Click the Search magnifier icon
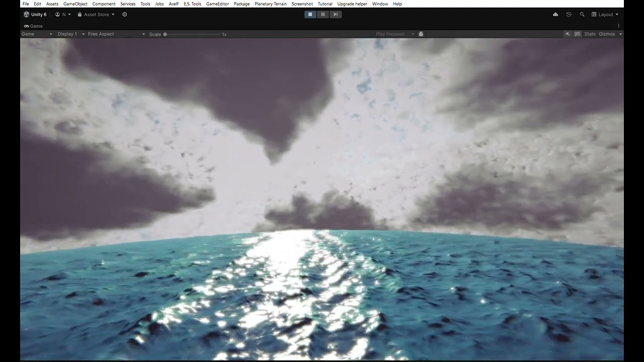 (582, 15)
